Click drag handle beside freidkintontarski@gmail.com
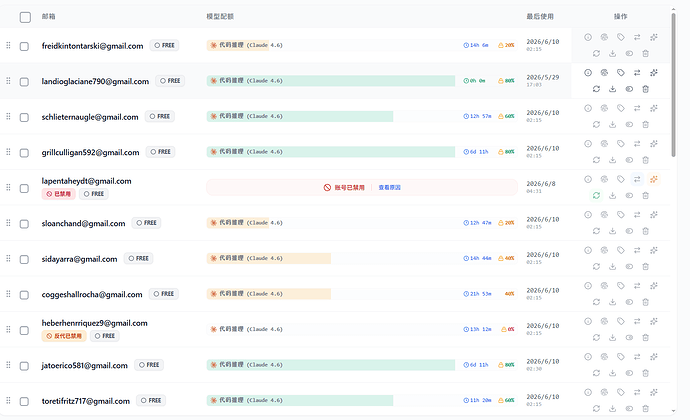The image size is (690, 420). pos(8,45)
